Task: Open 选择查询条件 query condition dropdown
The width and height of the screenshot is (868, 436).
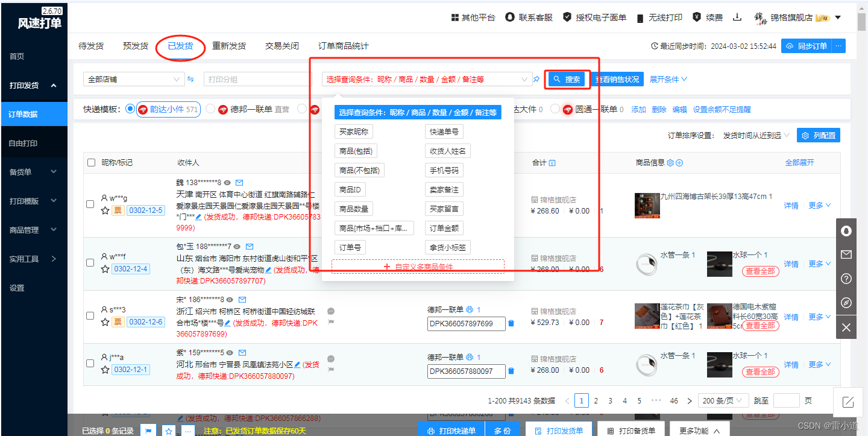Action: click(427, 79)
